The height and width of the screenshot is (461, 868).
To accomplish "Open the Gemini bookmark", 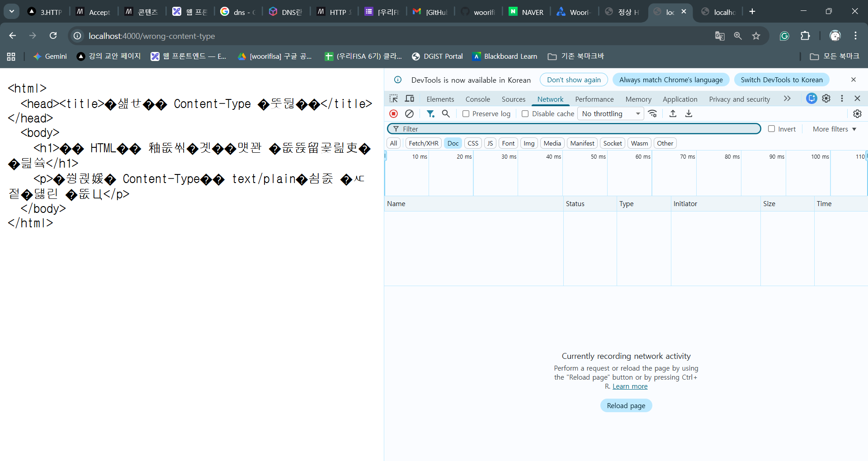I will coord(50,56).
